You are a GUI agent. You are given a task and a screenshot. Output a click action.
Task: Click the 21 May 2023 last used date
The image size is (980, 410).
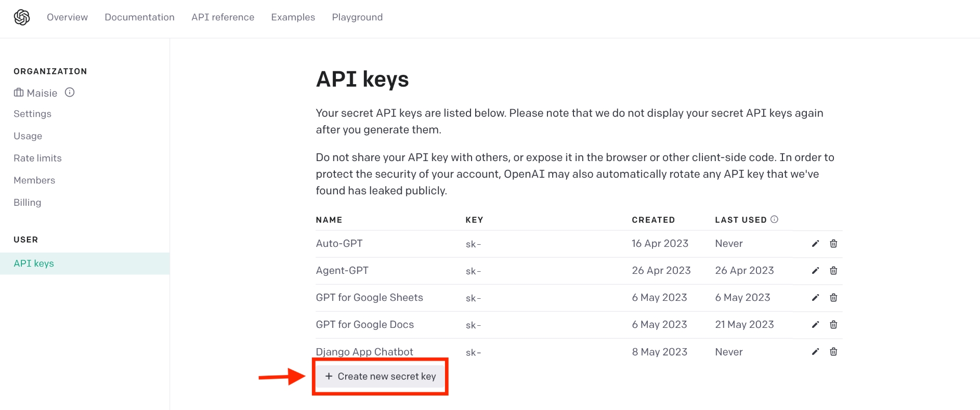click(744, 325)
